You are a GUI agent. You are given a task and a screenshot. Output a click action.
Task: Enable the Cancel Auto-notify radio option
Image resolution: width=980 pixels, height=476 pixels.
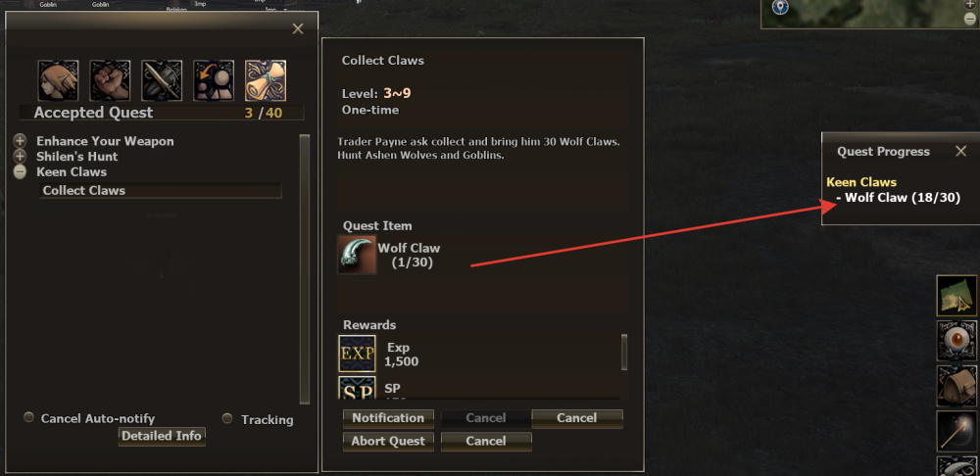point(28,417)
